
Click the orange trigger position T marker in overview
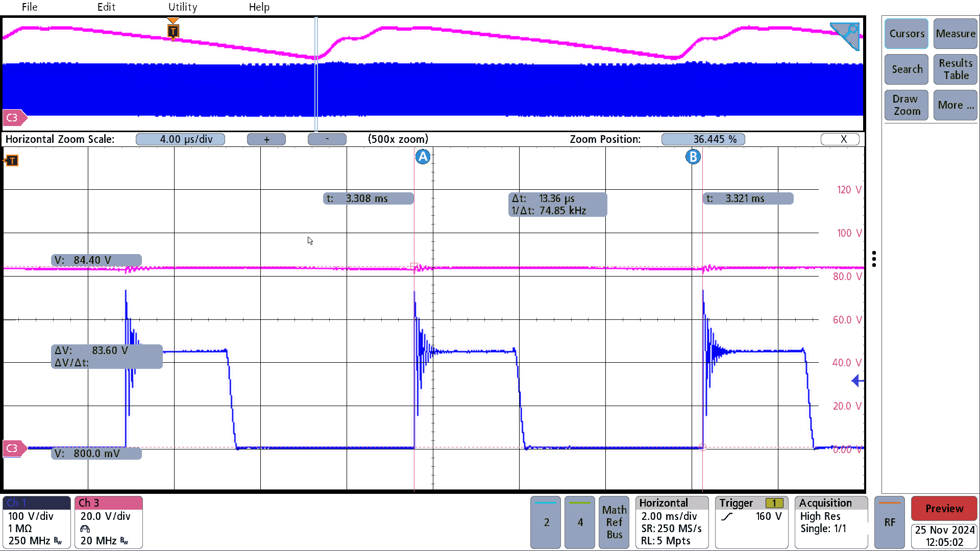(x=173, y=30)
